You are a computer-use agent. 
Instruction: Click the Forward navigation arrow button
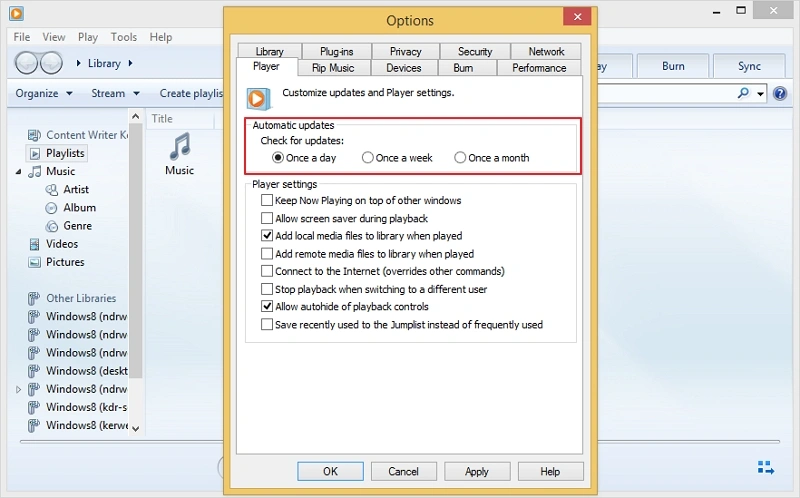(x=51, y=63)
